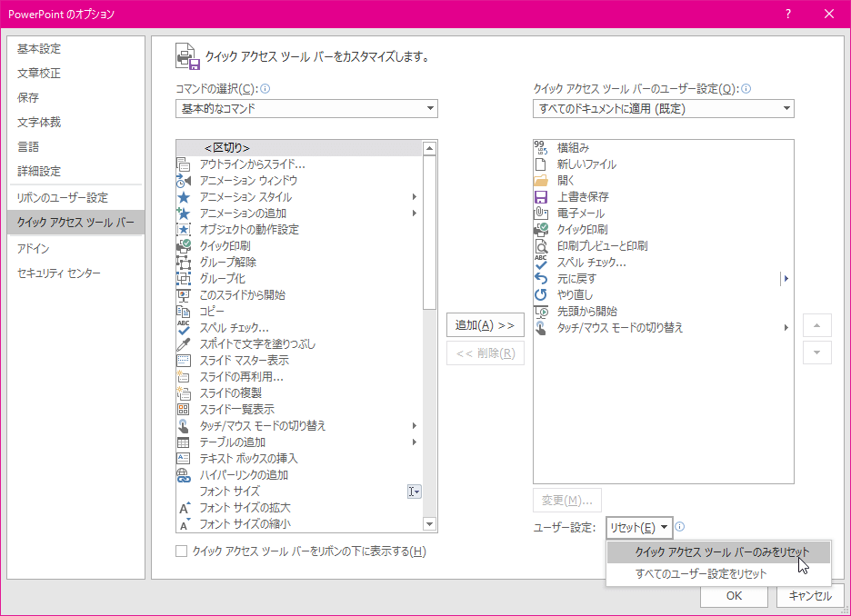Select the グループ化 icon
The width and height of the screenshot is (851, 616).
coord(184,279)
